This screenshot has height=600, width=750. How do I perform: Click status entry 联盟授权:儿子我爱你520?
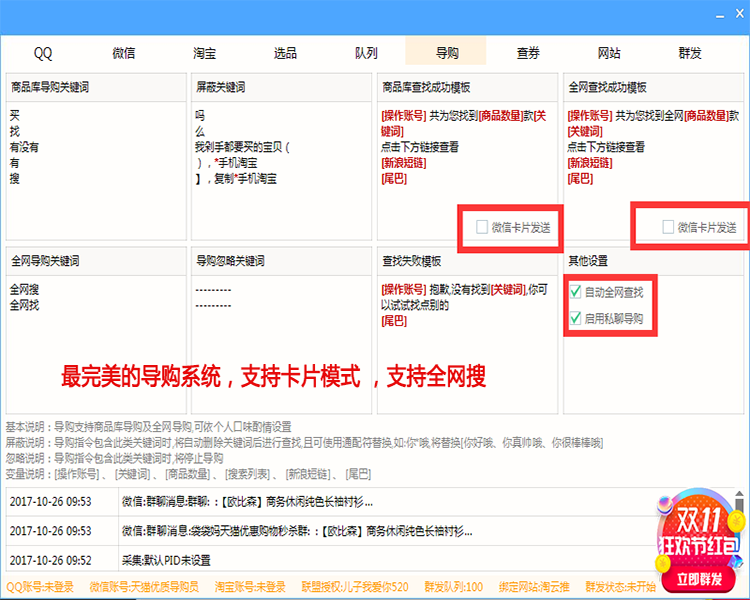(354, 587)
